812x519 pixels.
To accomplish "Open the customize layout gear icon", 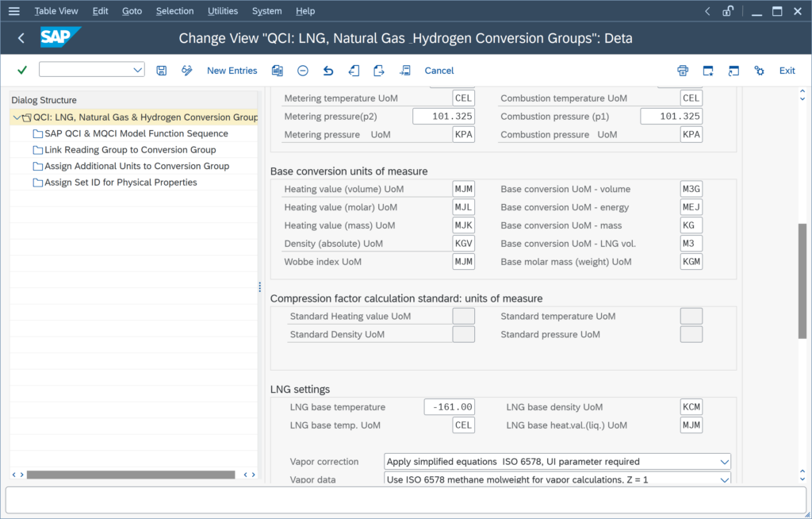I will tap(759, 71).
